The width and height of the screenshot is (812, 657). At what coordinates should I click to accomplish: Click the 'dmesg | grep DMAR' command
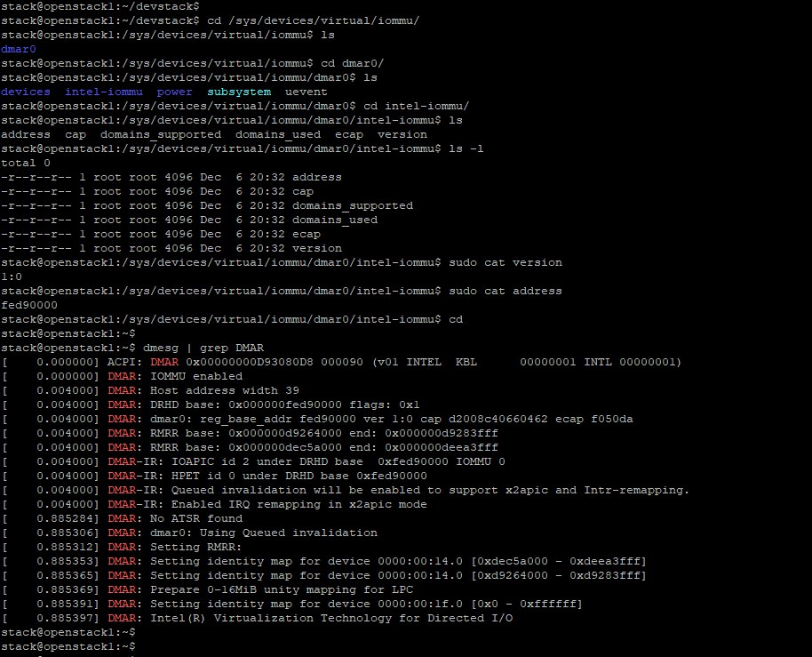203,348
